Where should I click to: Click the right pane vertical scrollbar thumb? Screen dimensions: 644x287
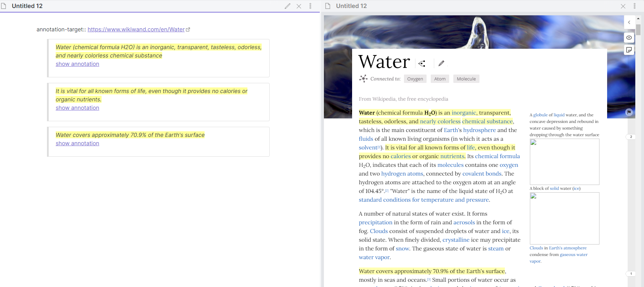pos(638,30)
